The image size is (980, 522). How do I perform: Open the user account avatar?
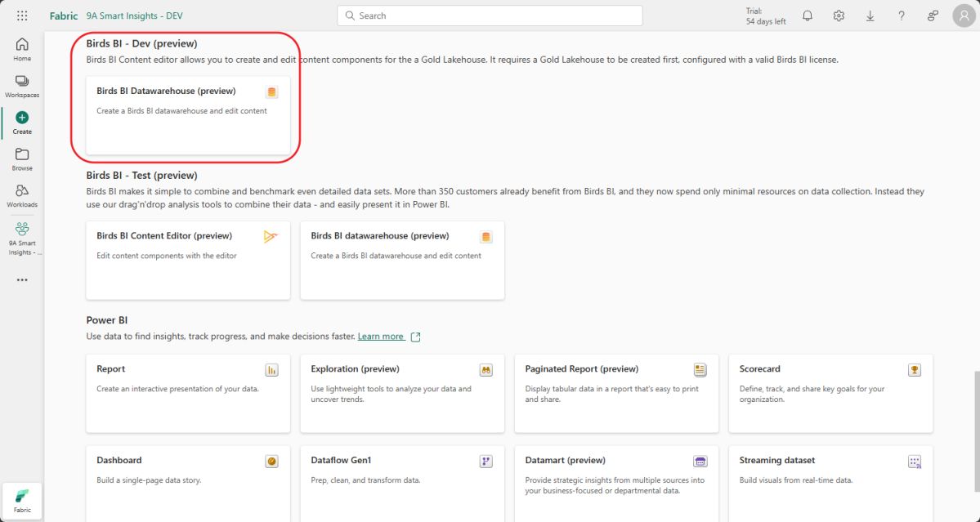pyautogui.click(x=964, y=16)
